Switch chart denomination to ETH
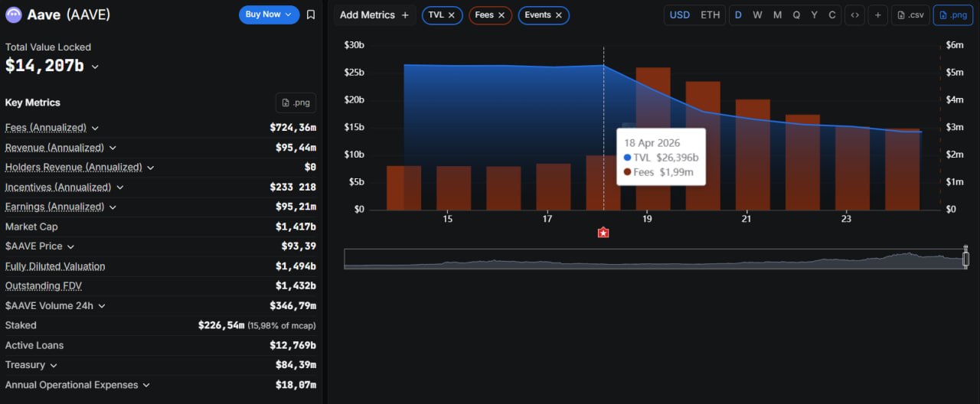 710,15
